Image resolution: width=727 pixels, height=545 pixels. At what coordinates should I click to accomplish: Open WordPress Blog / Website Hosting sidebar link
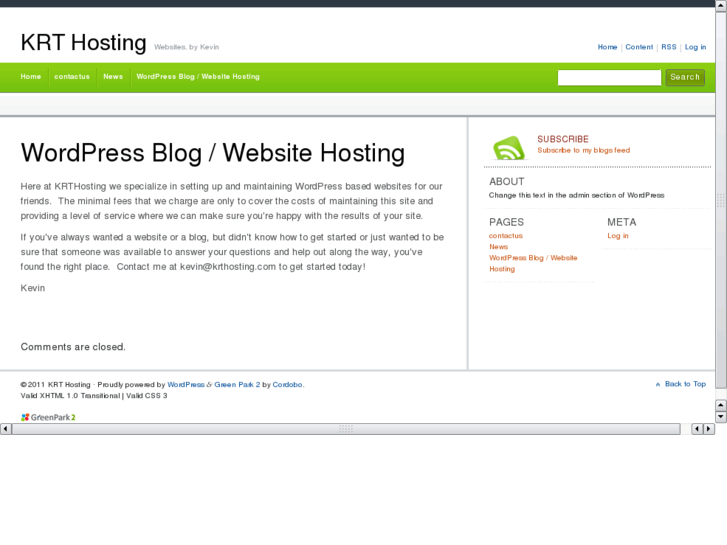pyautogui.click(x=533, y=263)
